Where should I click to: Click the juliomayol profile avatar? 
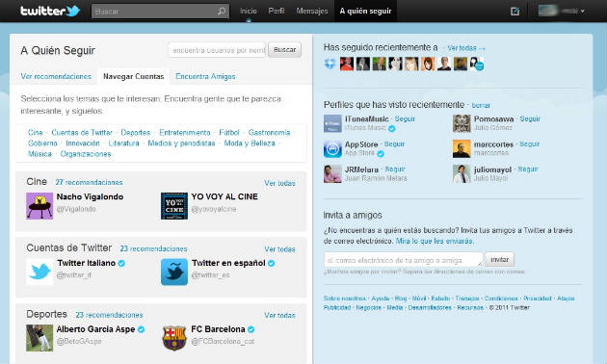click(462, 173)
